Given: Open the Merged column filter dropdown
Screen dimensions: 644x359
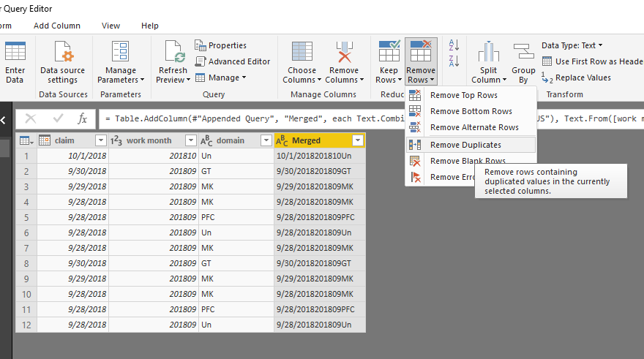Looking at the screenshot, I should click(x=358, y=140).
